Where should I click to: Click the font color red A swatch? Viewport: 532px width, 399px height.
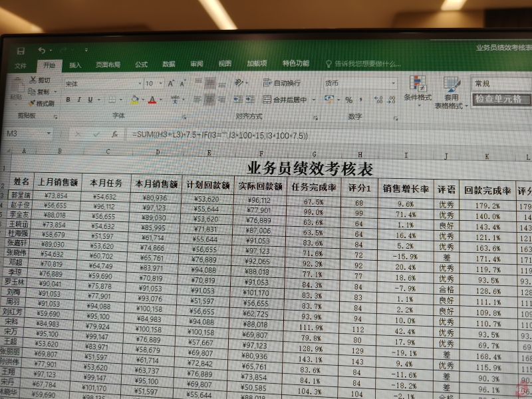(152, 100)
